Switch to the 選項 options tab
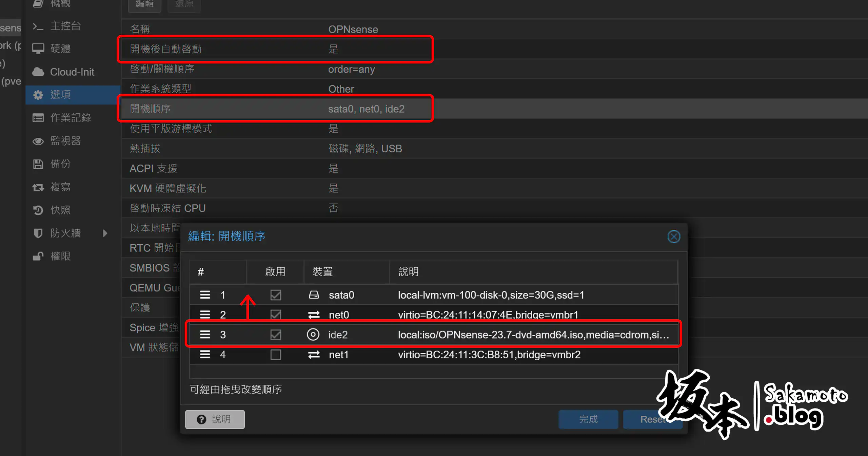Image resolution: width=868 pixels, height=456 pixels. click(61, 95)
